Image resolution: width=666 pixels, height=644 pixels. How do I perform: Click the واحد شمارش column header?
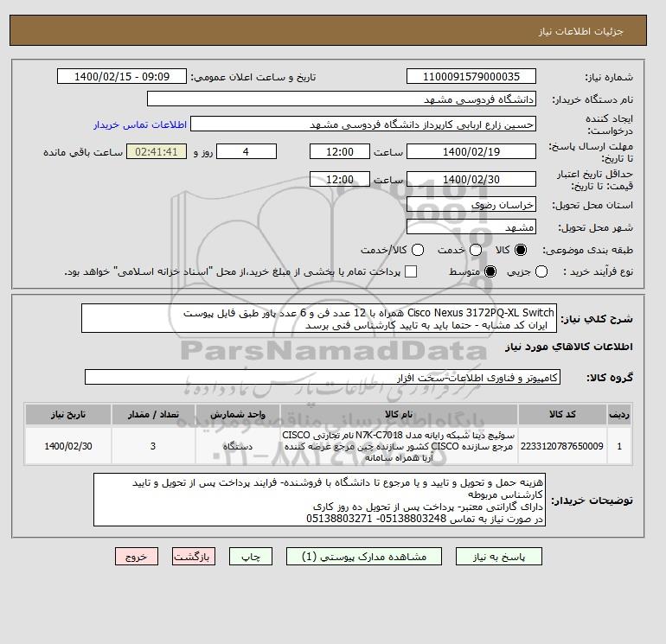(238, 414)
